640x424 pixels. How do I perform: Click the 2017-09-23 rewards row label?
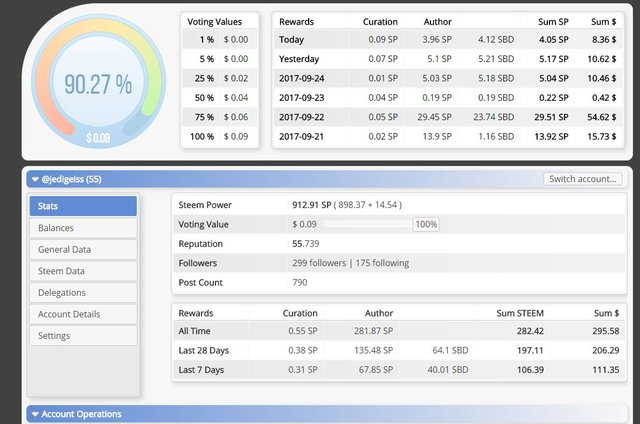[302, 98]
